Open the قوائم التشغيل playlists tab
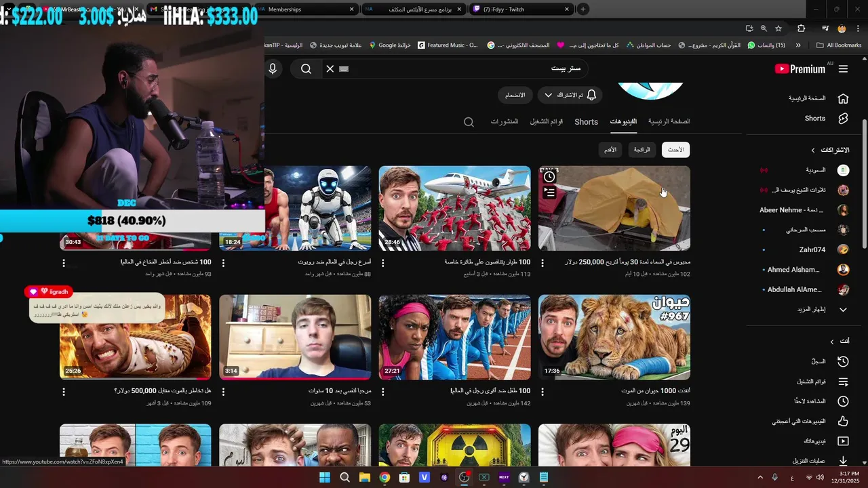Image resolution: width=868 pixels, height=488 pixels. [x=547, y=121]
